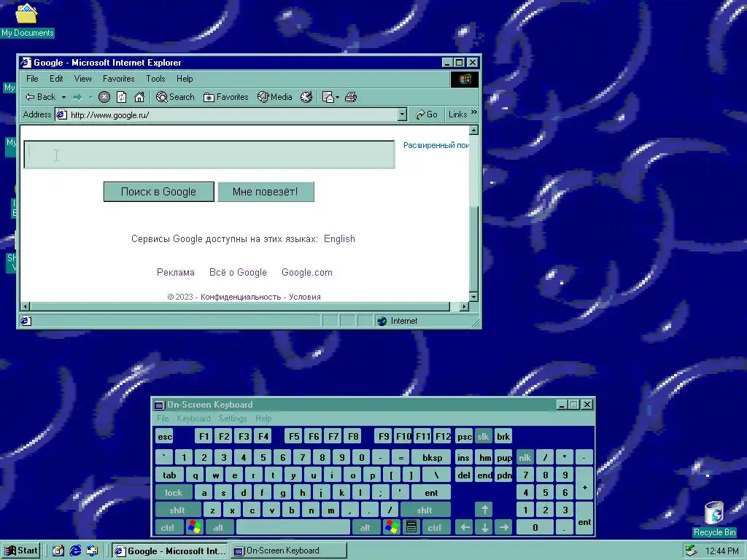
Task: Open the Start menu
Action: [21, 551]
